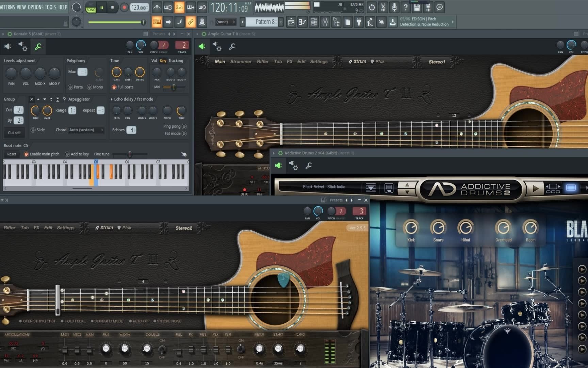The image size is (588, 368).
Task: Open the (none) snap dropdown
Action: click(x=225, y=22)
